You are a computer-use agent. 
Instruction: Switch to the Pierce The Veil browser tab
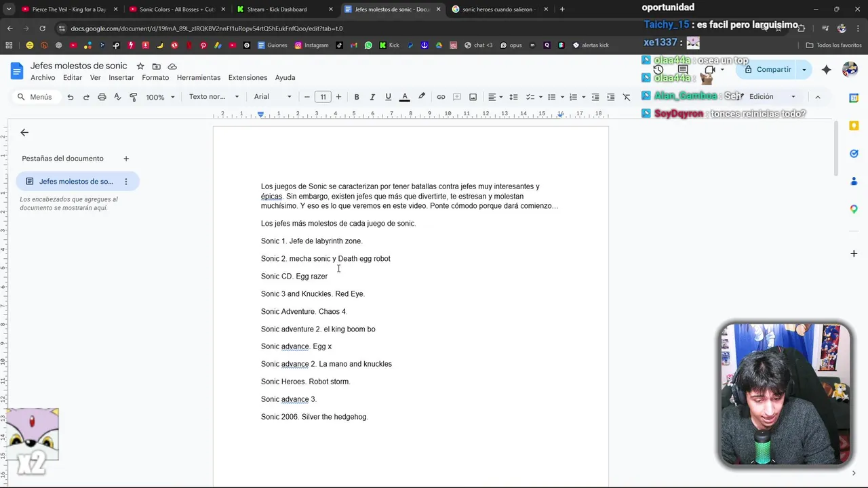(70, 9)
